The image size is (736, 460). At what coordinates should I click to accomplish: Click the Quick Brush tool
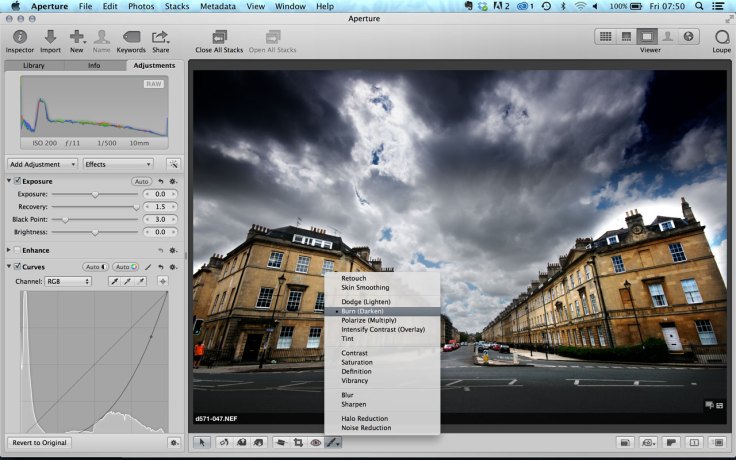(x=333, y=442)
